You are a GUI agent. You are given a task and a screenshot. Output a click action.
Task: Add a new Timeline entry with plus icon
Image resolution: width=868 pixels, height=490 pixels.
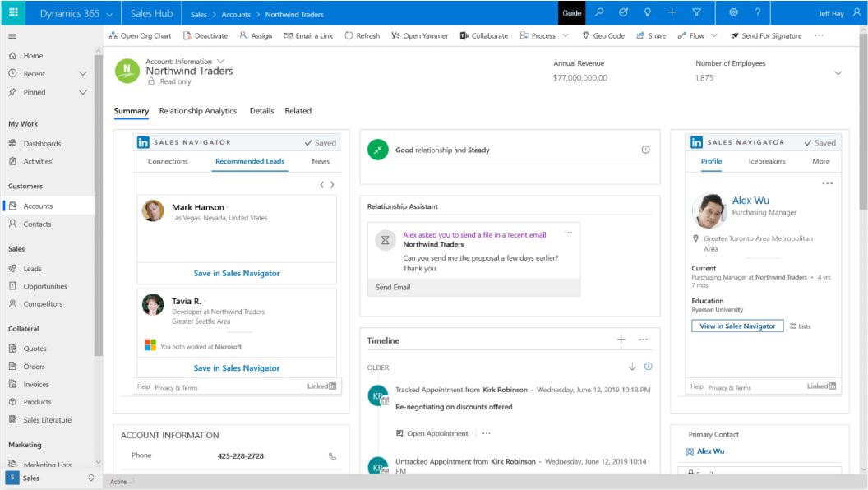621,340
